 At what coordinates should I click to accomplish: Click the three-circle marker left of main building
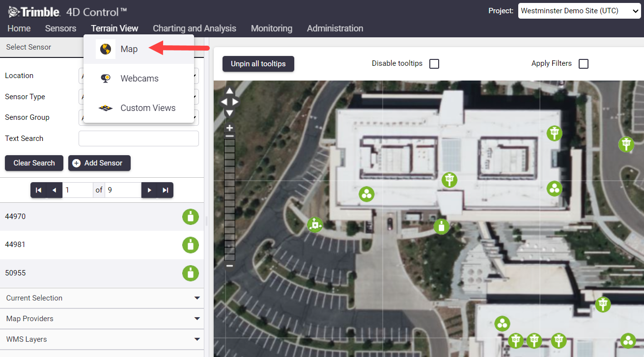[366, 194]
